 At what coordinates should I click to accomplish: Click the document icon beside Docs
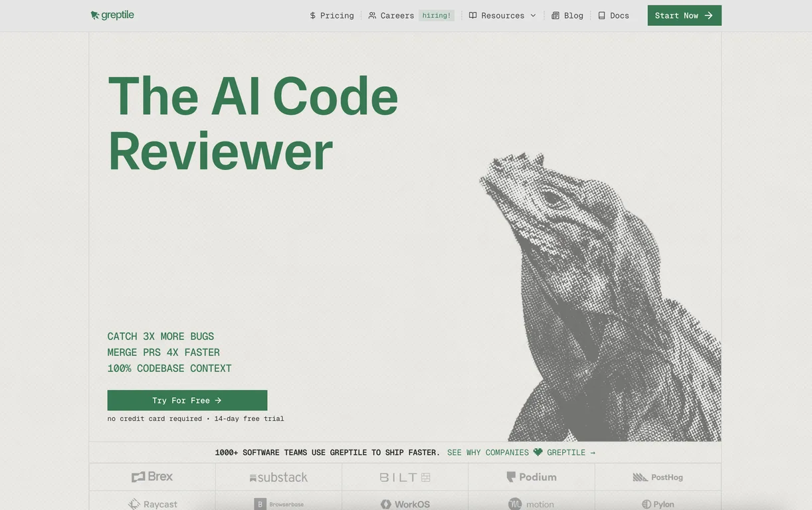point(601,15)
